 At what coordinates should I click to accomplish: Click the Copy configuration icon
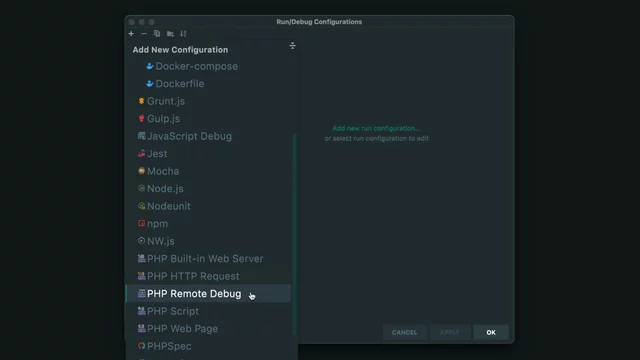[x=157, y=33]
